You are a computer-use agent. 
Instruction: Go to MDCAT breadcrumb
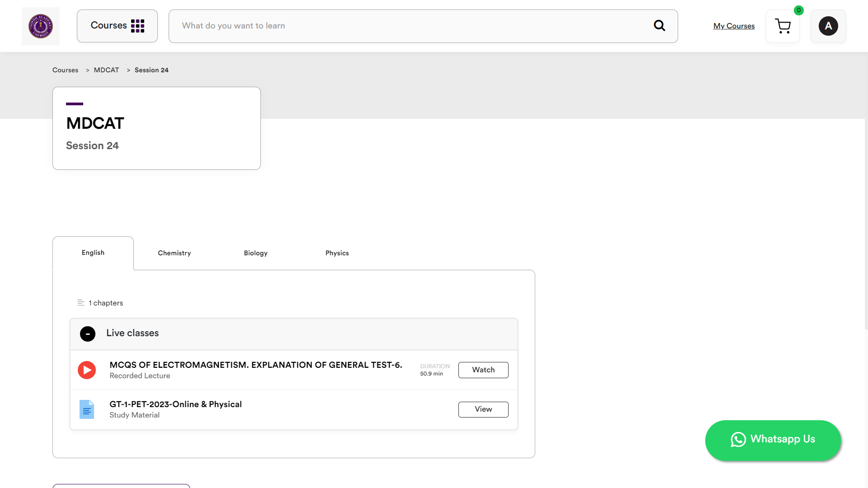106,70
